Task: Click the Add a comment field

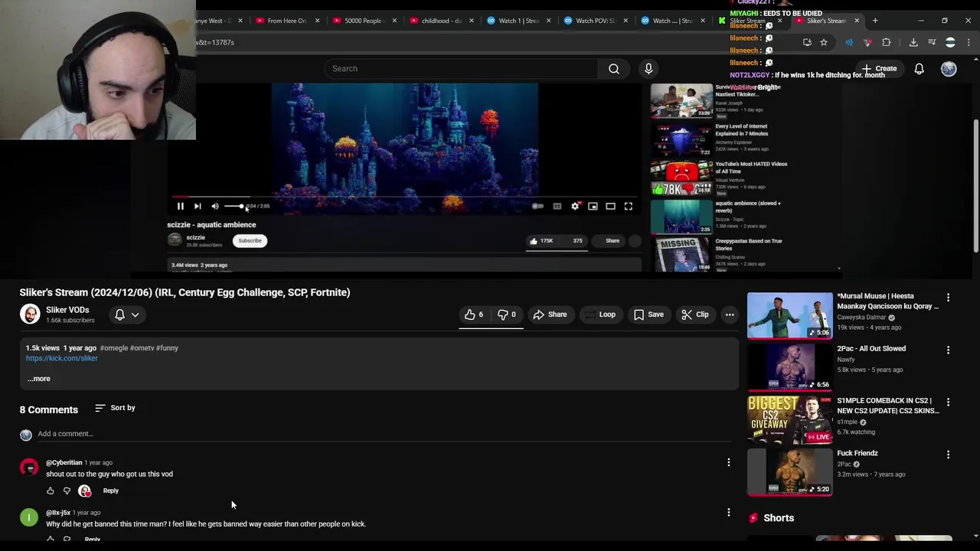Action: click(384, 434)
